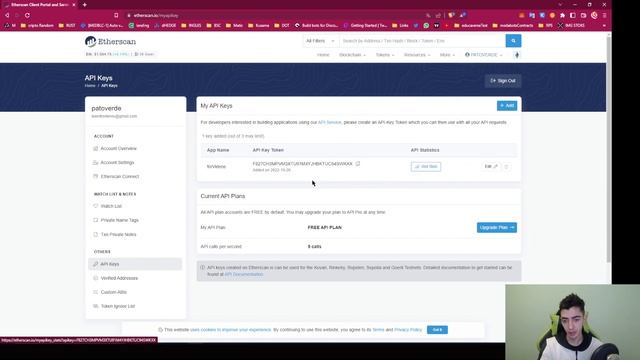Open the All Filters search dropdown
The image size is (640, 360).
[x=320, y=41]
